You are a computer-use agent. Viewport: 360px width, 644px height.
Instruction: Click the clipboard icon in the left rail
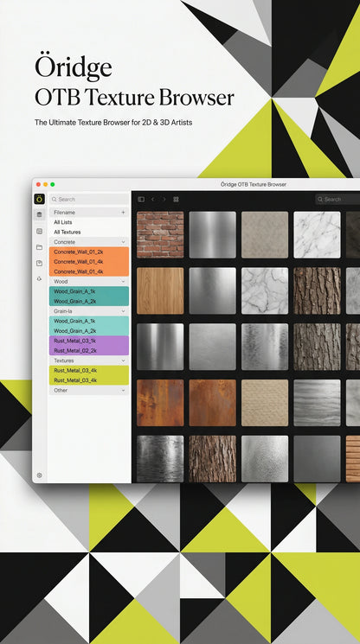pyautogui.click(x=40, y=263)
